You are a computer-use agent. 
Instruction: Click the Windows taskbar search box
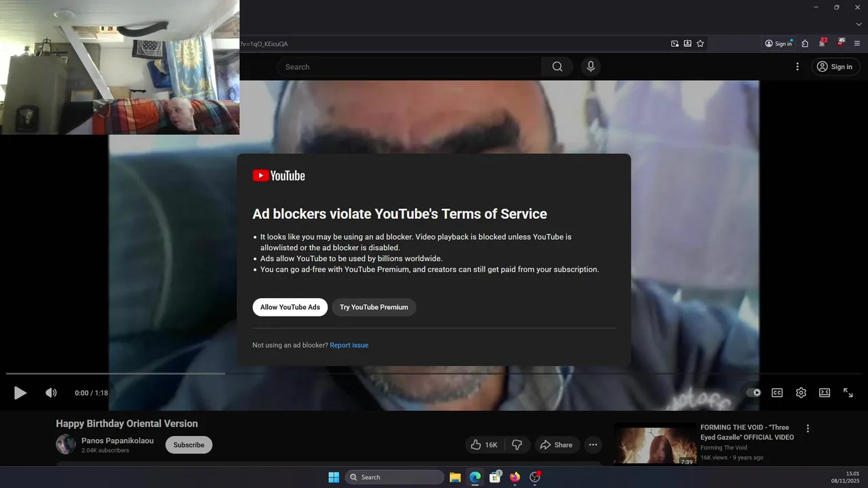pyautogui.click(x=395, y=477)
